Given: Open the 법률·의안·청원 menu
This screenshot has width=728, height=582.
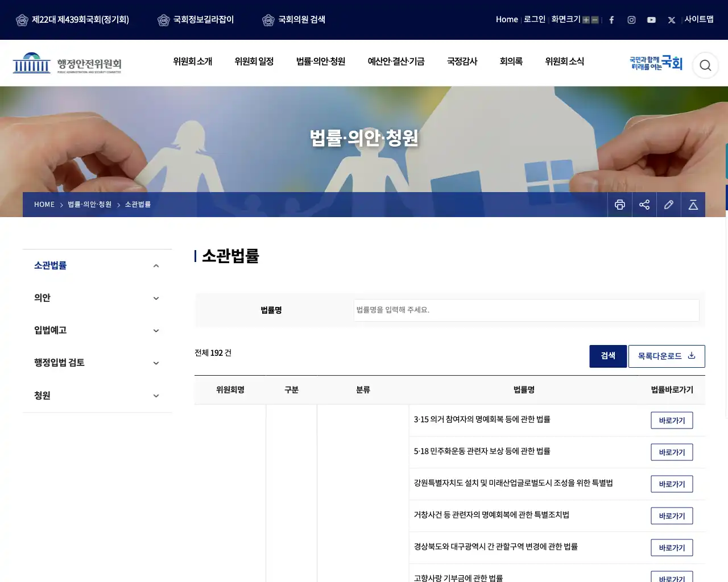Looking at the screenshot, I should [321, 61].
